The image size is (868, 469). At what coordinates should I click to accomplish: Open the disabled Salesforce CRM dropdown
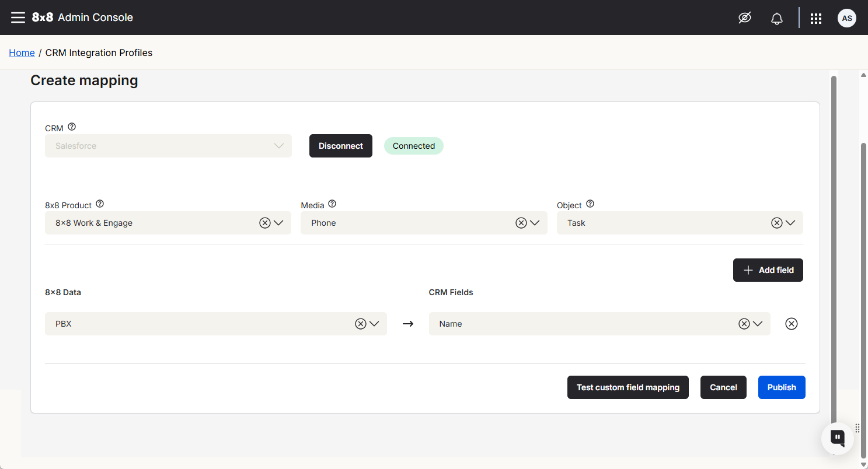pos(168,146)
